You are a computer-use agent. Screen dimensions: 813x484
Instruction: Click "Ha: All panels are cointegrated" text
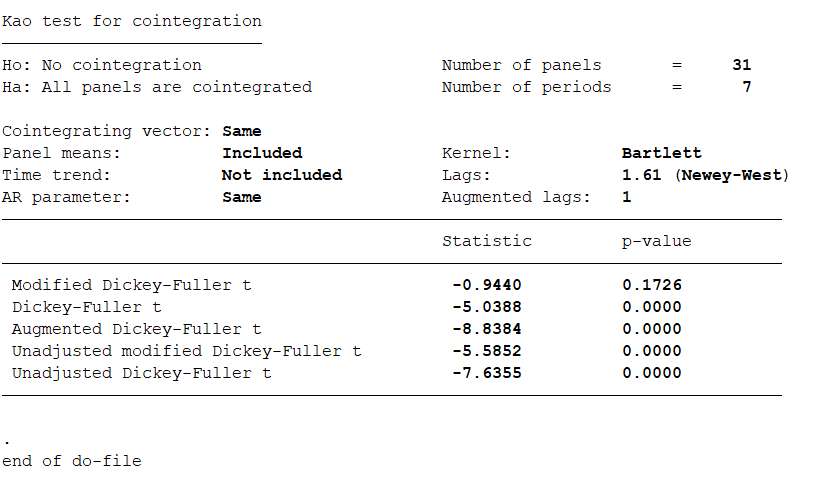[157, 87]
